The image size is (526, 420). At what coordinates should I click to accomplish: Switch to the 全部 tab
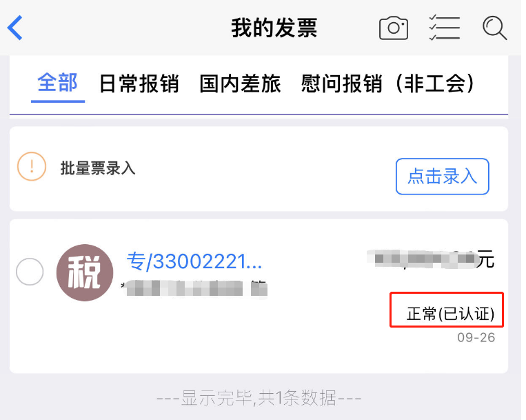click(x=58, y=83)
